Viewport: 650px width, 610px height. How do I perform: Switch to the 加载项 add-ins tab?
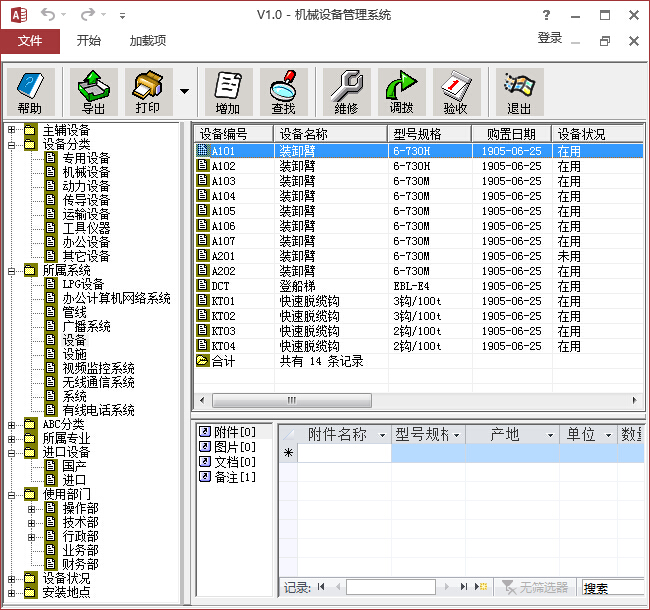pyautogui.click(x=148, y=41)
